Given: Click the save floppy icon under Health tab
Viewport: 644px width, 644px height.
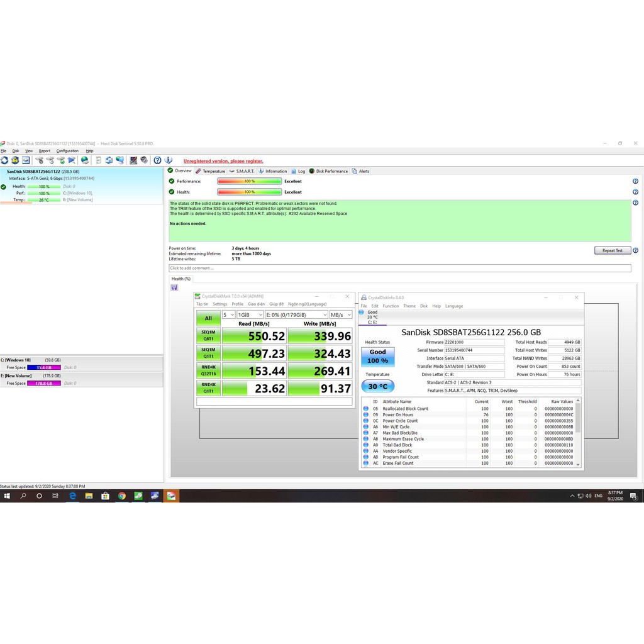Looking at the screenshot, I should point(174,287).
